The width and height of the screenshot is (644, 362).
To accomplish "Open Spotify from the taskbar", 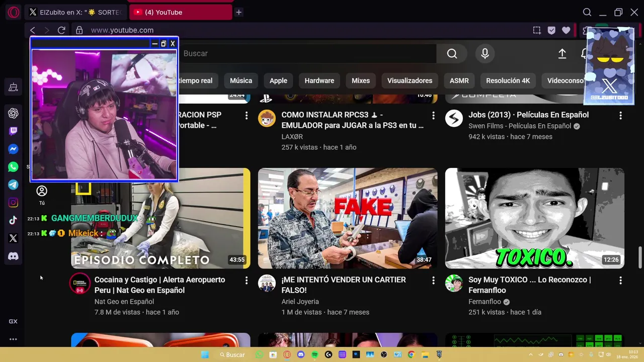I will pos(314,354).
